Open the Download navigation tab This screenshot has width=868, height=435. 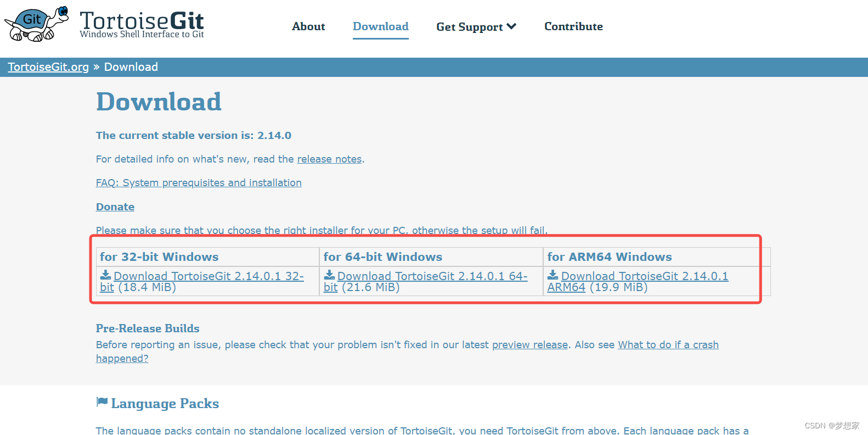[381, 26]
